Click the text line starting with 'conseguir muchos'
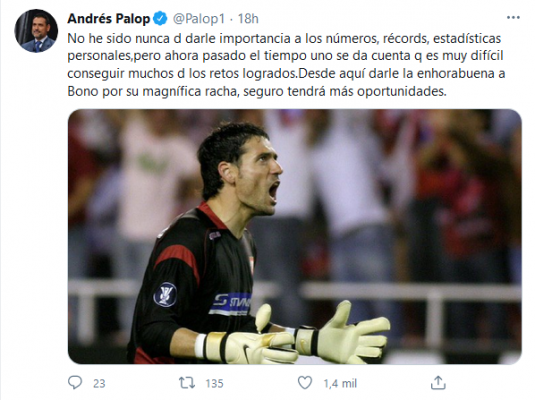This screenshot has width=535, height=400. click(286, 74)
